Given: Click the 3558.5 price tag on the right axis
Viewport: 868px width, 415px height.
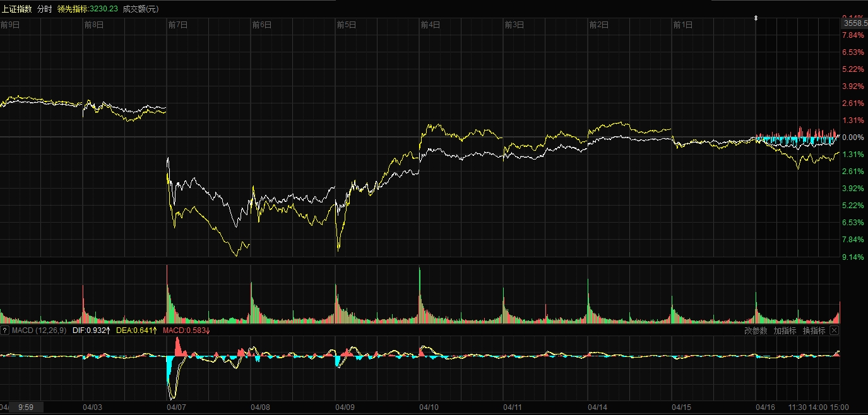Looking at the screenshot, I should (855, 23).
